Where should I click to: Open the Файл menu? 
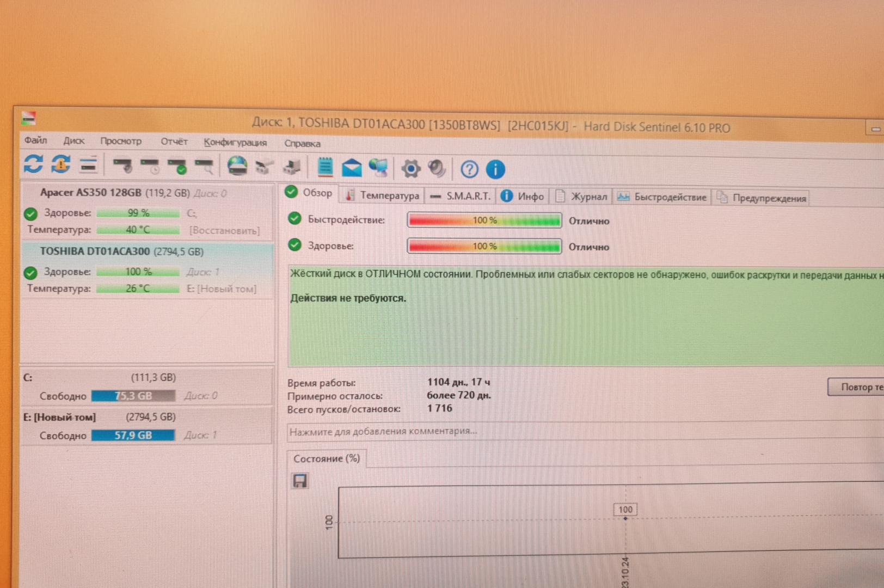(35, 140)
